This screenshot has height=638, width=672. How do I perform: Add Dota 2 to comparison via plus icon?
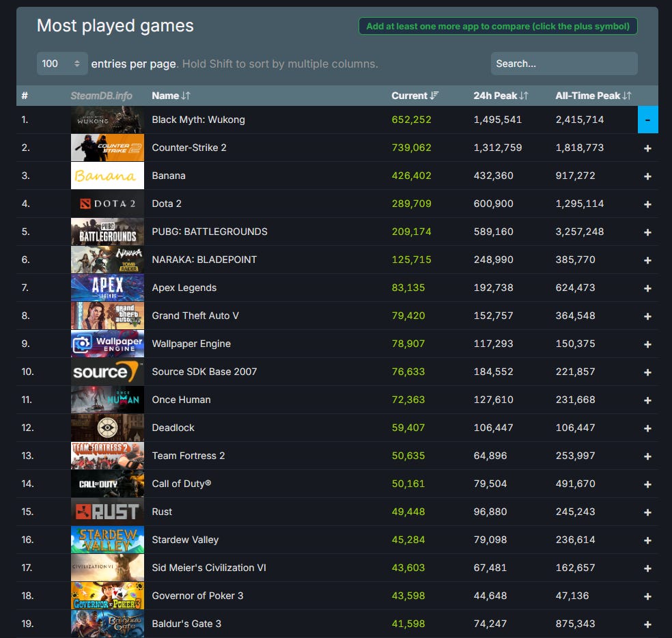point(647,204)
